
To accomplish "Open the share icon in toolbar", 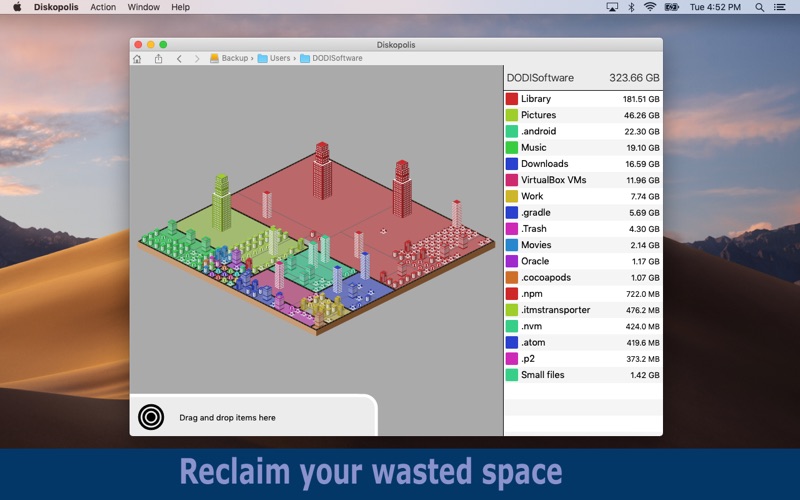I will 159,59.
